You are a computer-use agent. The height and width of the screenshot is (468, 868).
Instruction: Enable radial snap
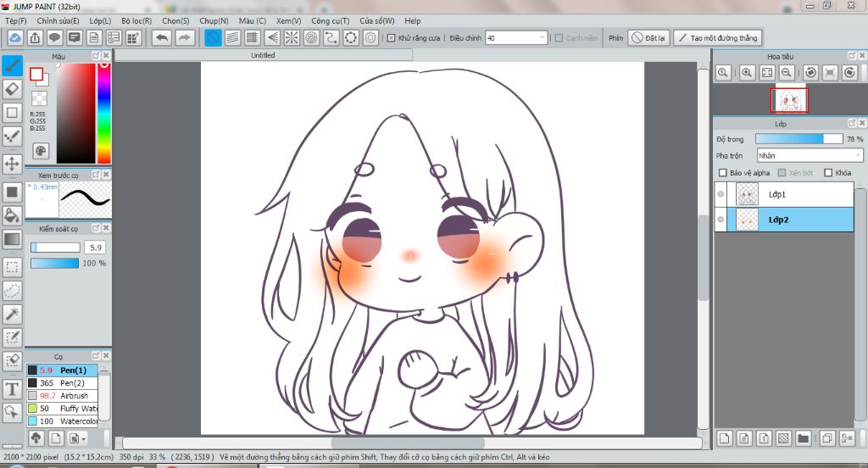click(292, 37)
